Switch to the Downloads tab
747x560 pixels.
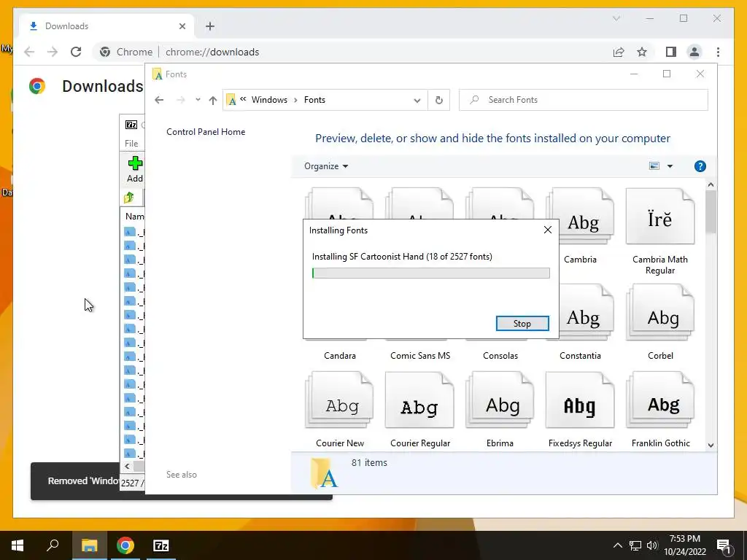[x=107, y=26]
